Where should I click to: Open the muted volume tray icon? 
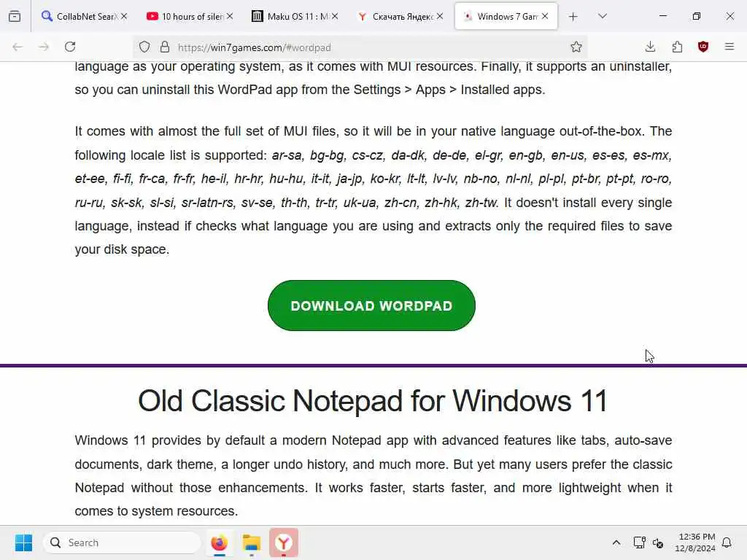(x=658, y=542)
